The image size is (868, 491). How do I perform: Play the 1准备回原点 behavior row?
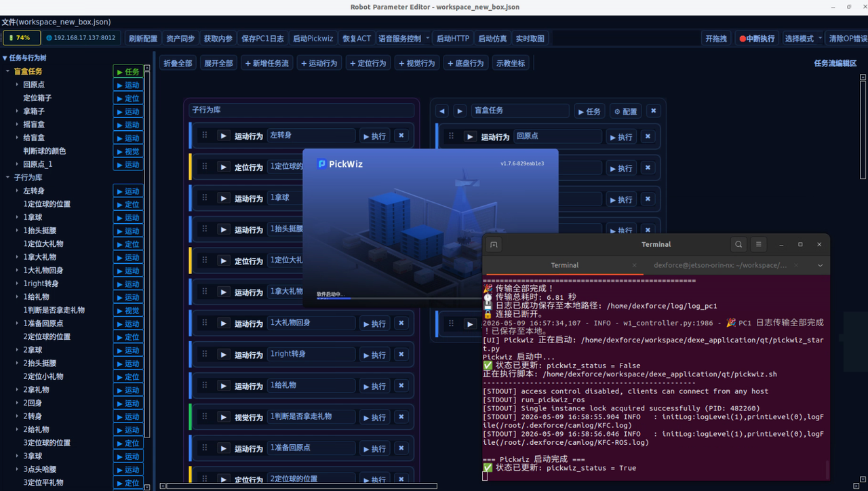(223, 448)
